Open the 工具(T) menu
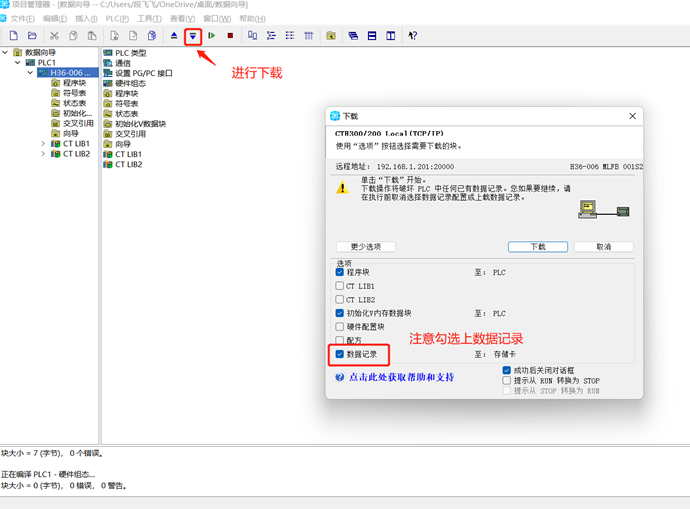 150,19
